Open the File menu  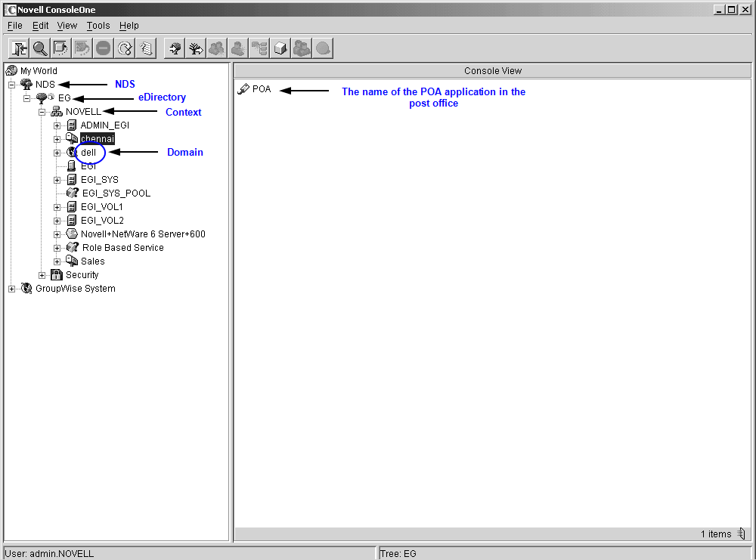click(15, 26)
